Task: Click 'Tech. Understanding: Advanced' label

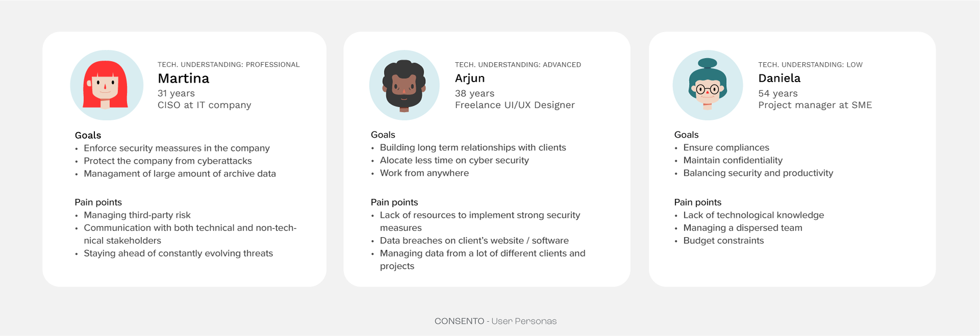Action: 518,65
